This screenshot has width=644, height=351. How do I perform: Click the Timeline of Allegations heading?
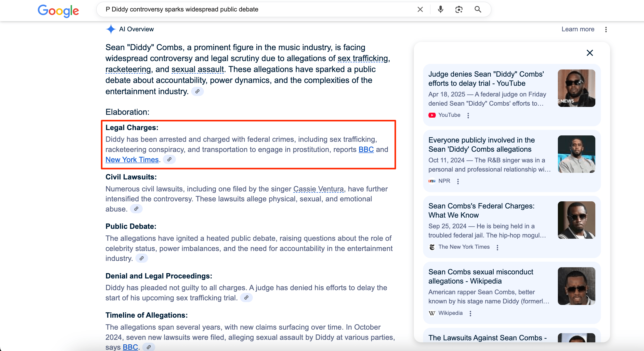click(147, 315)
